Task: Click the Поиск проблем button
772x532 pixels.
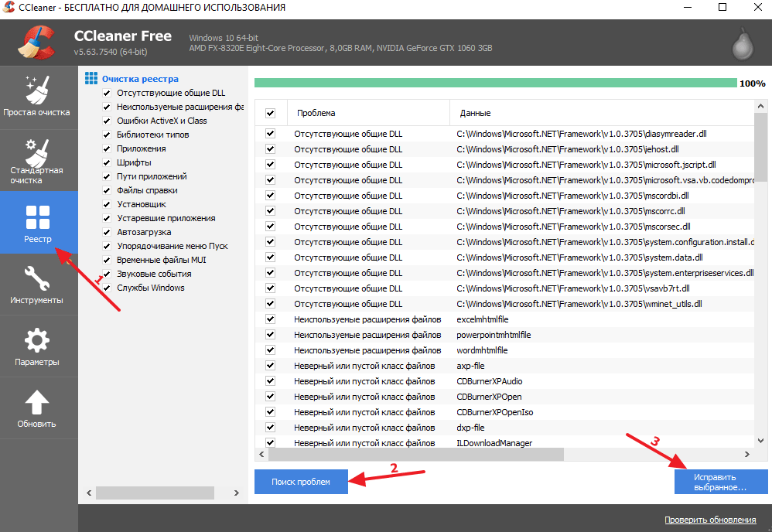Action: pos(301,482)
